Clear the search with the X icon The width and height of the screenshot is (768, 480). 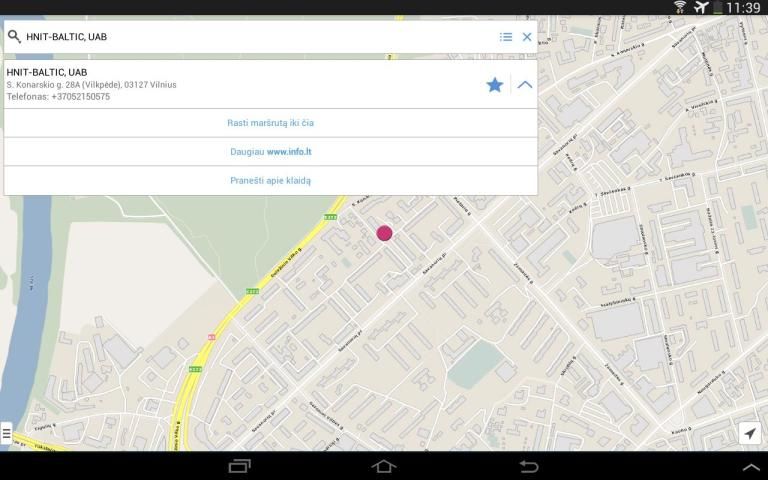[527, 37]
